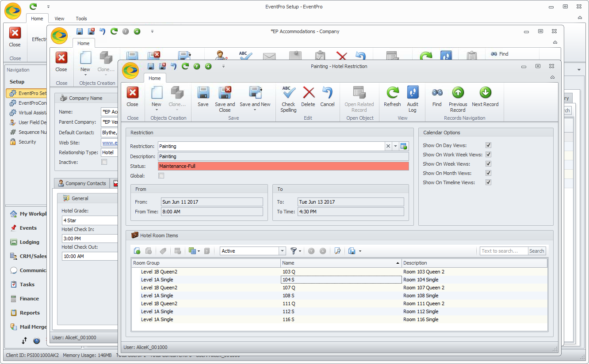Check the Global checkbox
The image size is (589, 364).
161,176
